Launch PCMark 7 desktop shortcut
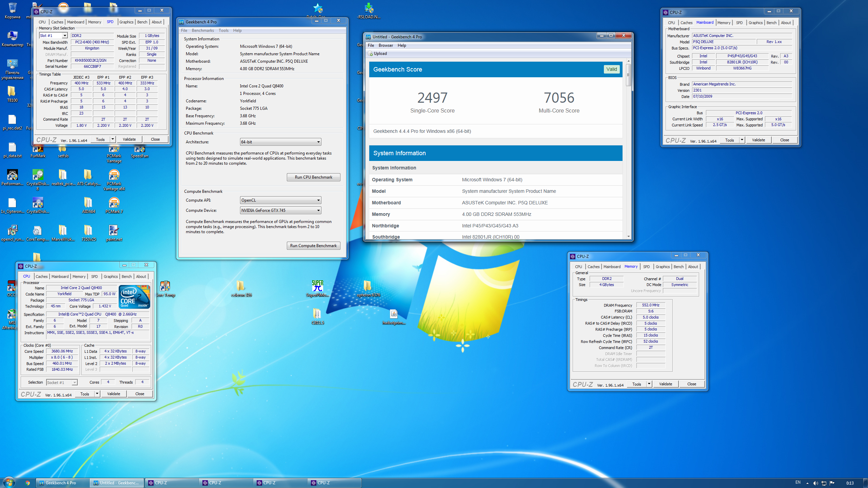This screenshot has height=488, width=868. [114, 205]
